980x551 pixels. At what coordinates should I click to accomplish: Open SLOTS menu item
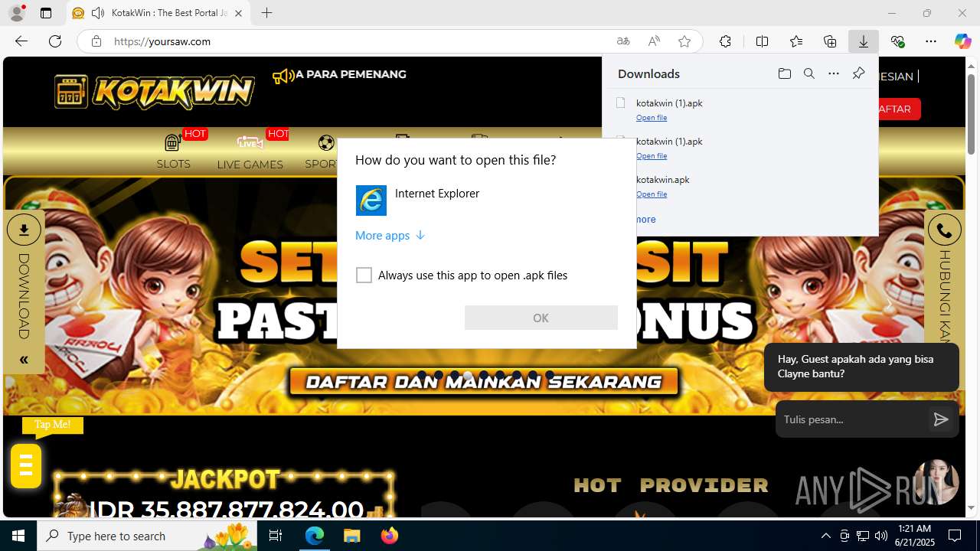click(174, 152)
